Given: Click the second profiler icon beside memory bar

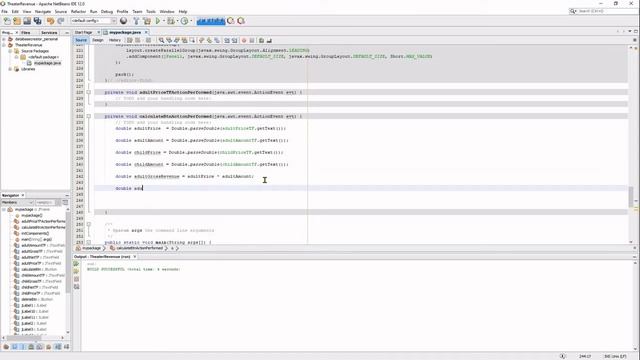Looking at the screenshot, I should click(x=241, y=21).
